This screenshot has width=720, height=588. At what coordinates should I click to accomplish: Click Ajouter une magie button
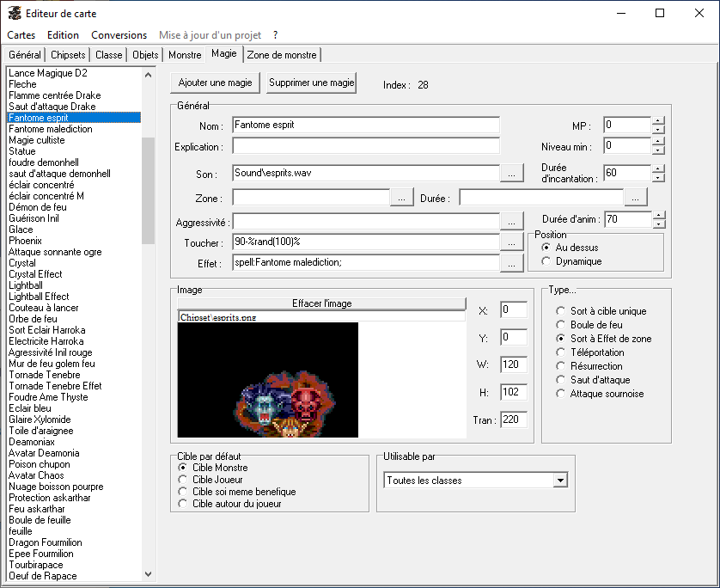(215, 83)
